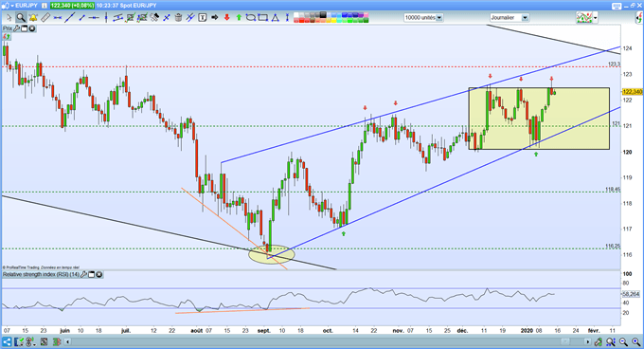Click the Prix panel window icon

pos(25,28)
